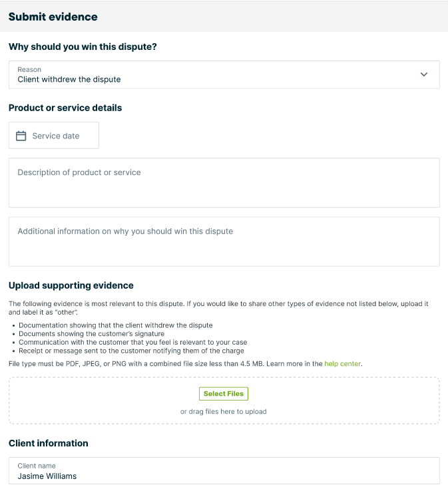448x491 pixels.
Task: Click the Receipt or message sent bullet
Action: pos(131,351)
